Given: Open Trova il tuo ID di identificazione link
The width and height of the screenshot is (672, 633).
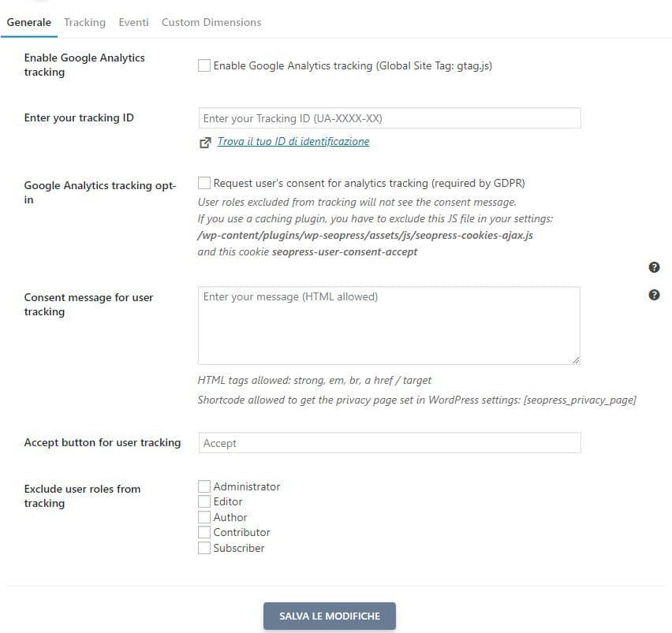Looking at the screenshot, I should (293, 141).
